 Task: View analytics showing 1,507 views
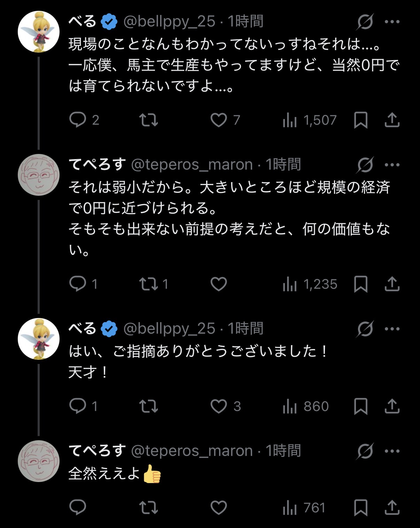click(309, 121)
